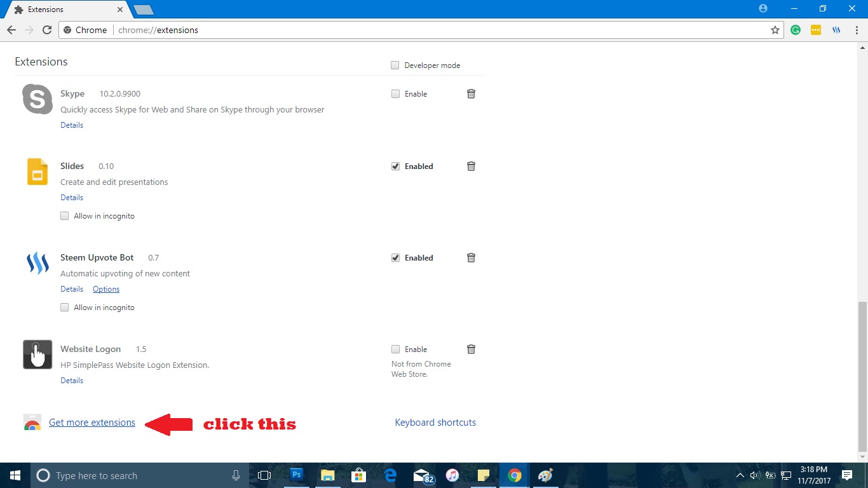
Task: Disable the Steem Upvote Bot extension
Action: [395, 257]
